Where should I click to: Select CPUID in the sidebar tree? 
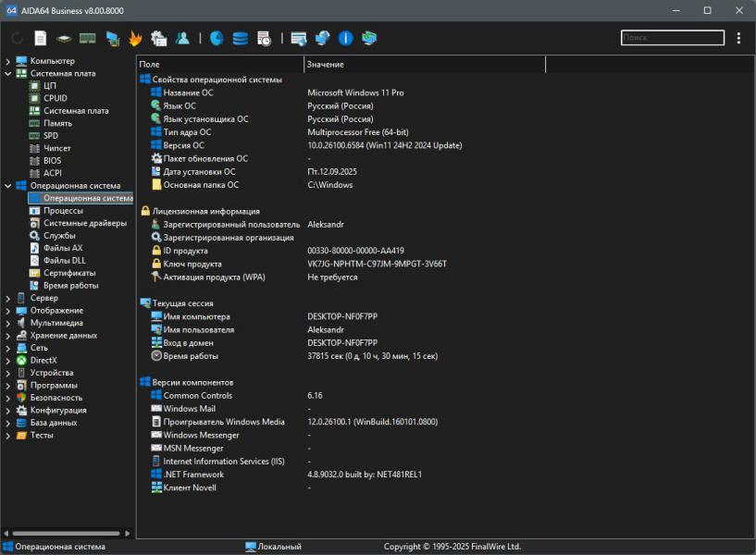point(55,98)
